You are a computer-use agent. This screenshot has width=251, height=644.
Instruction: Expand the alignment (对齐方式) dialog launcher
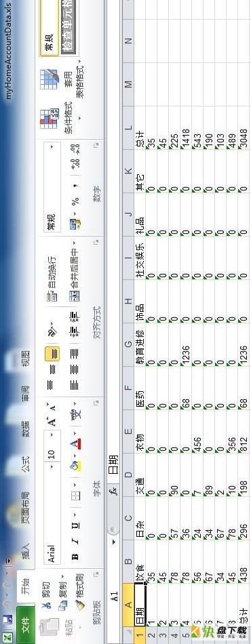click(x=96, y=243)
